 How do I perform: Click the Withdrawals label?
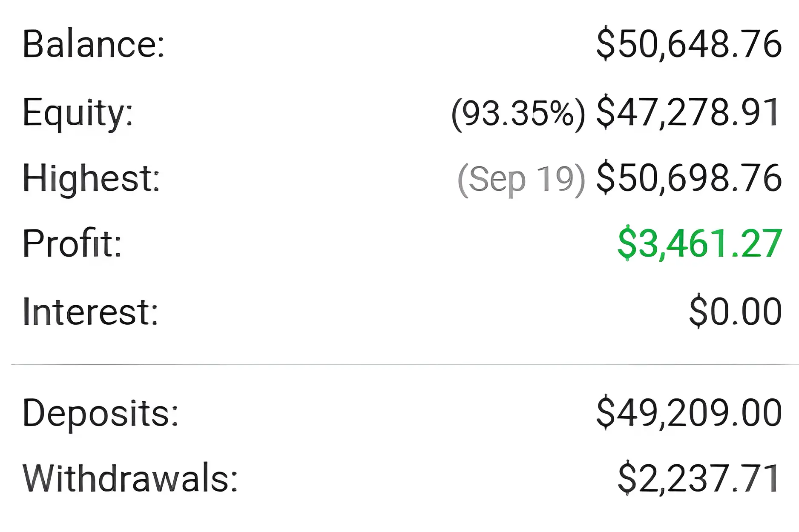click(130, 478)
